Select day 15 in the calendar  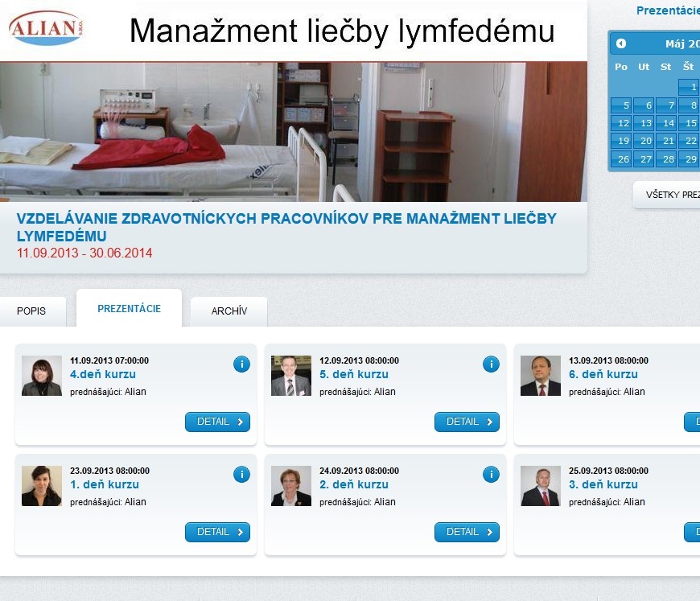689,123
